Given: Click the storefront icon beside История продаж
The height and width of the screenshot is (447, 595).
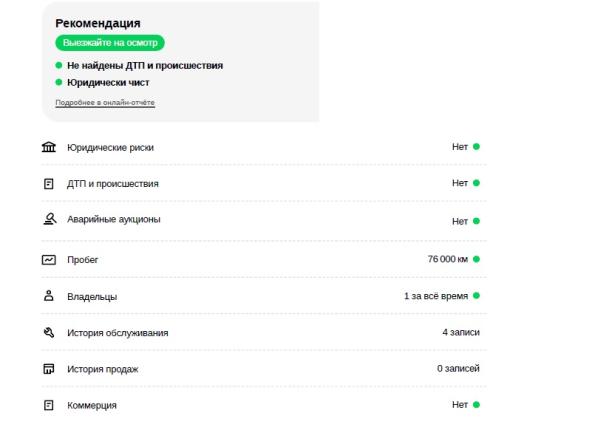Looking at the screenshot, I should point(49,369).
